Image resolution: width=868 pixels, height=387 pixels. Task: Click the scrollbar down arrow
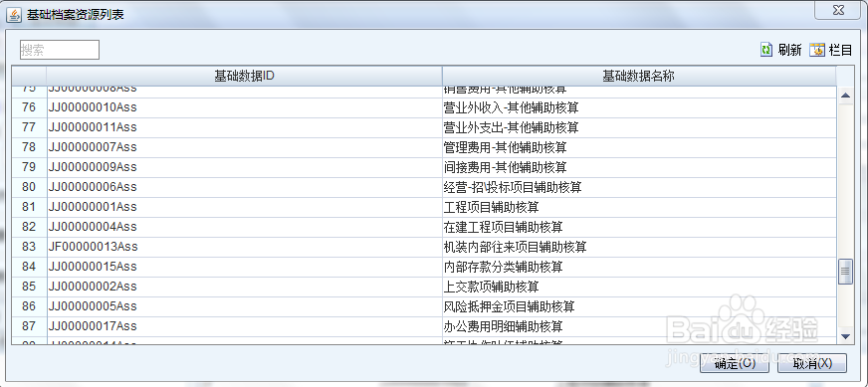[845, 336]
